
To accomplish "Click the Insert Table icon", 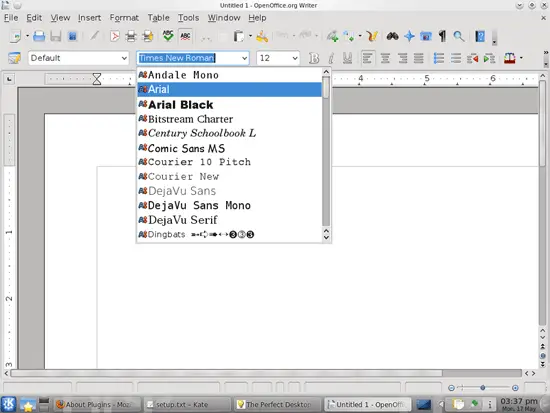I will (x=349, y=36).
